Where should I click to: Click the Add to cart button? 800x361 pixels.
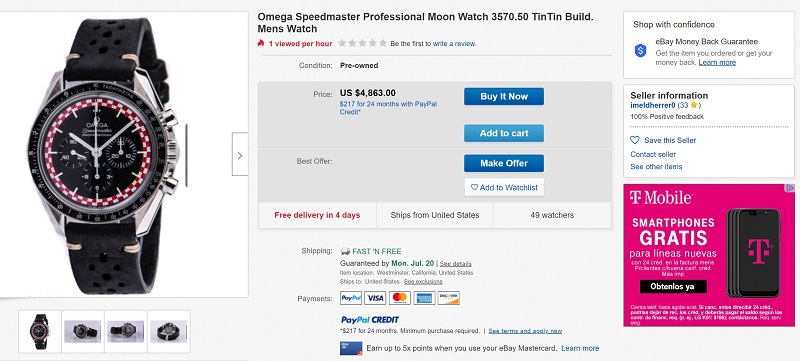[x=504, y=133]
